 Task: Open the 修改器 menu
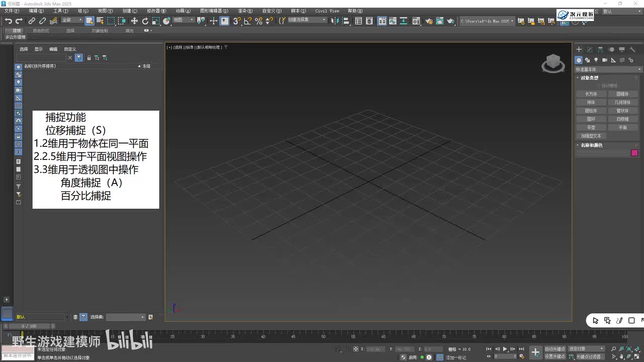tap(156, 11)
